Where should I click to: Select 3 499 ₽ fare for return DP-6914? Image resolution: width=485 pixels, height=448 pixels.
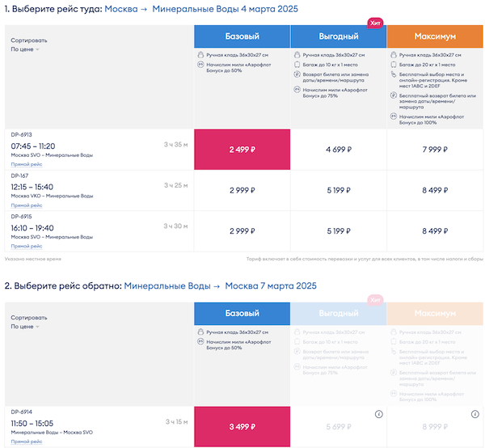click(242, 427)
